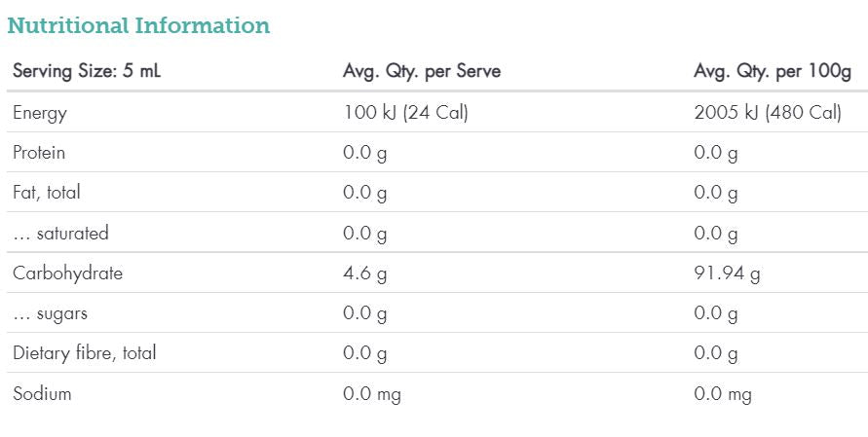Select the 91.94 g carbohydrate value
The width and height of the screenshot is (868, 437).
point(727,273)
